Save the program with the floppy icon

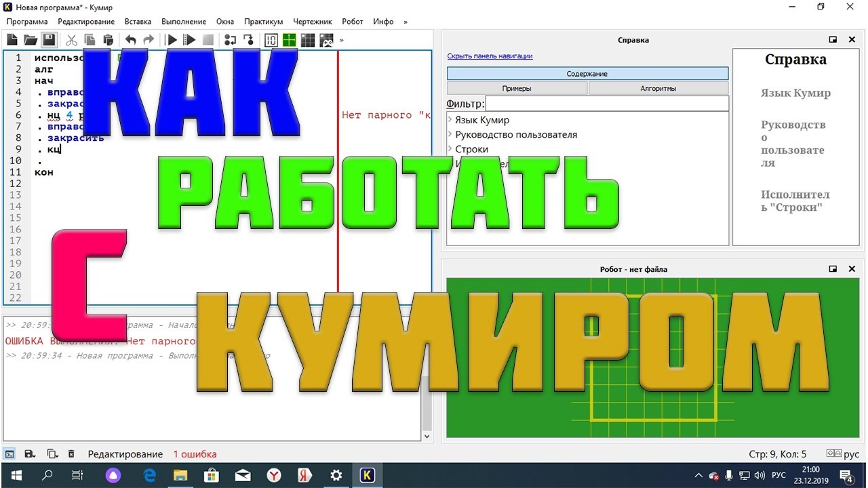pos(49,40)
